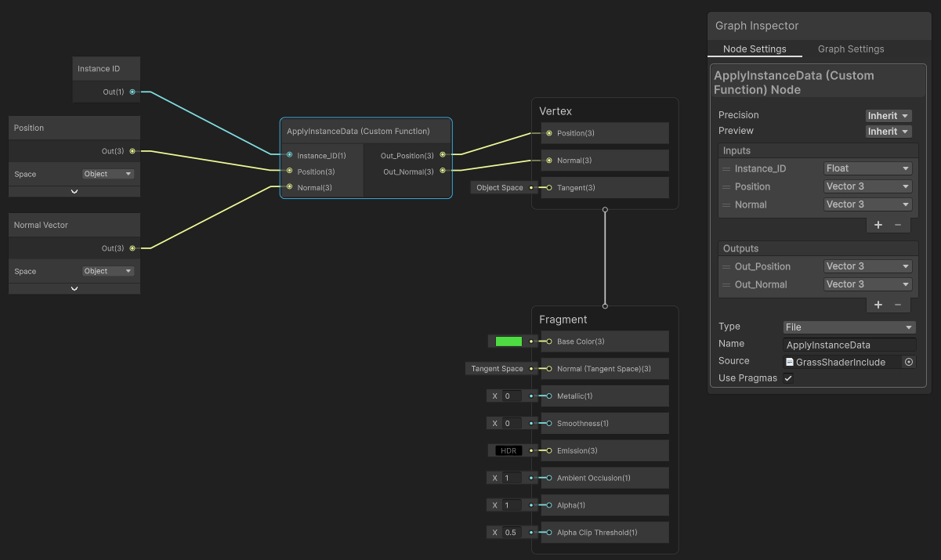Screen dimensions: 941x560
Task: Click the Base Color(3) port in Fragment block
Action: click(x=548, y=341)
